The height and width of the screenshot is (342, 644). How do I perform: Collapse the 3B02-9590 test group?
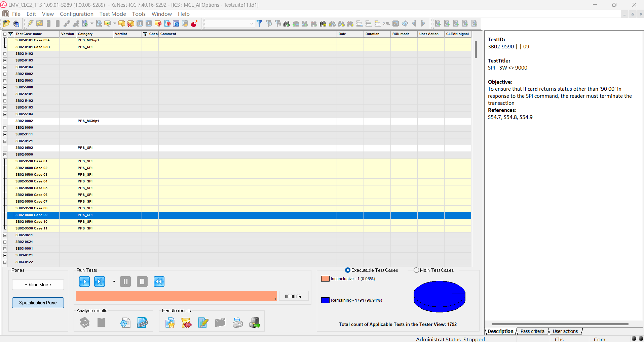(x=5, y=155)
